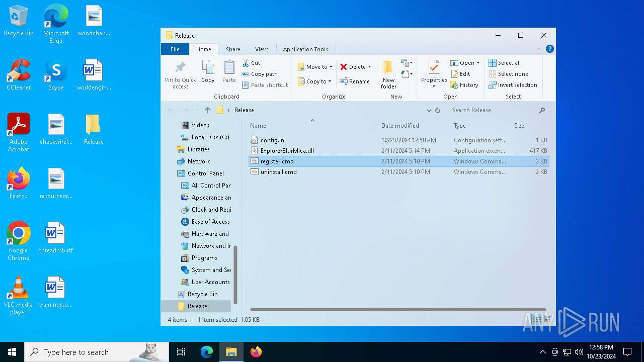Open the Explorer help icon
The width and height of the screenshot is (644, 362).
click(x=550, y=49)
